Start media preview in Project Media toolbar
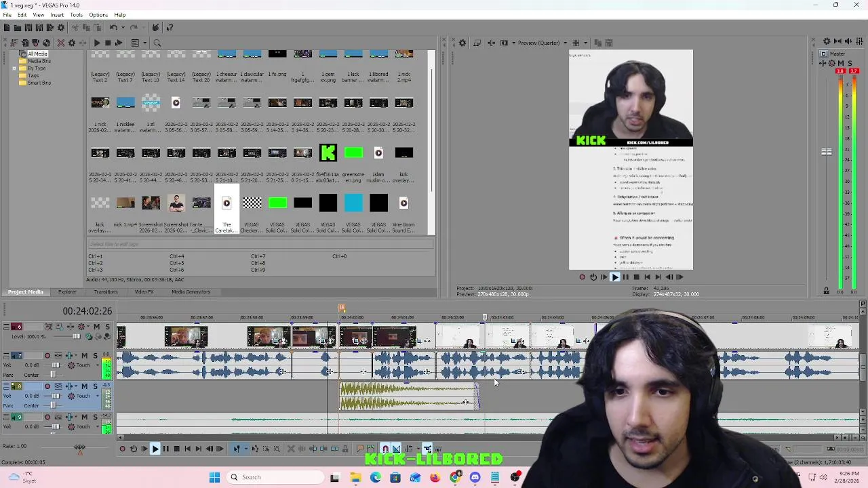 (x=97, y=43)
